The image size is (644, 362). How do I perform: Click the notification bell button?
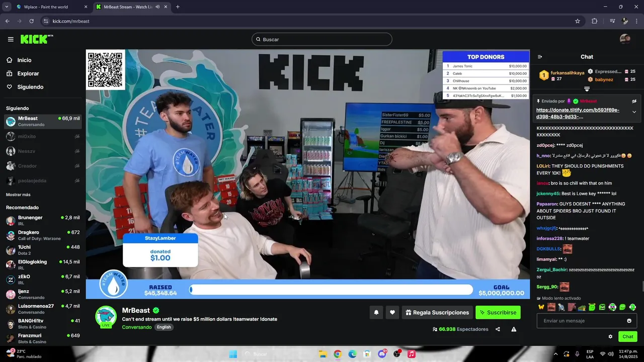(x=376, y=312)
